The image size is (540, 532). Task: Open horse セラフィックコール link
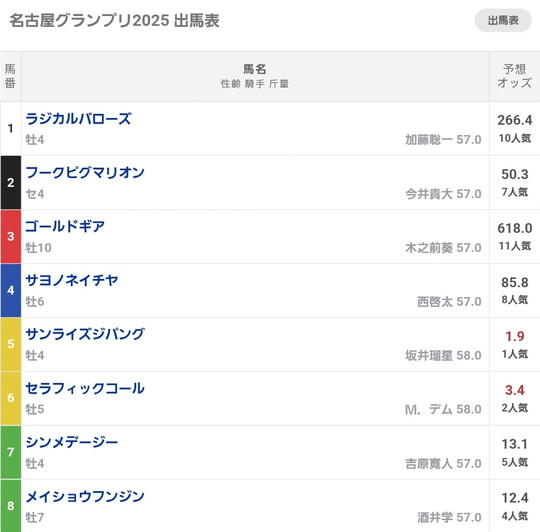click(x=85, y=388)
